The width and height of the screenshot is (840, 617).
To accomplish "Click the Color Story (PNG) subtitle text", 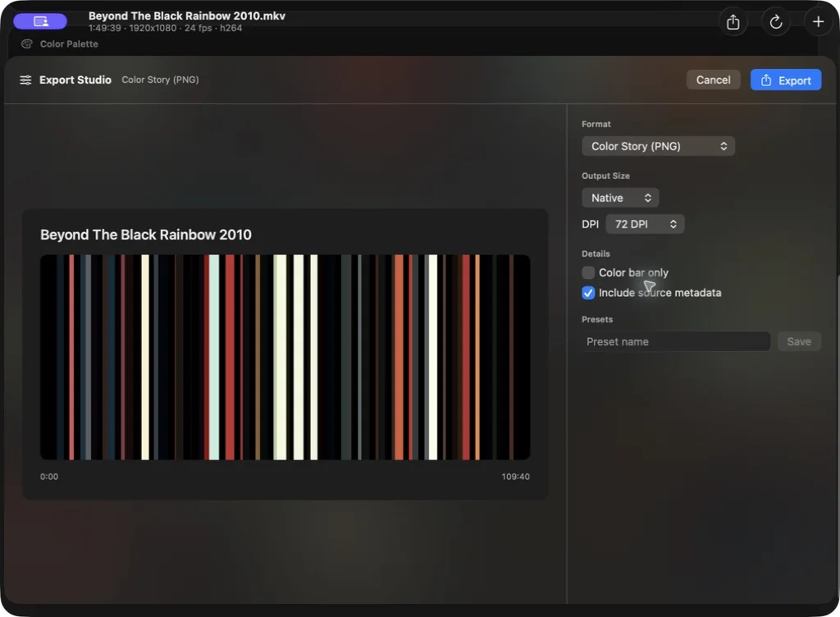I will click(160, 80).
